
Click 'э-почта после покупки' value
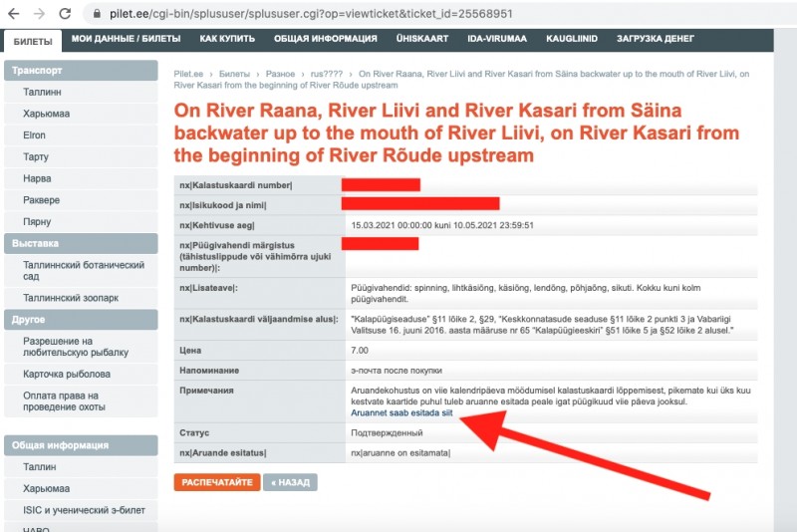point(397,371)
